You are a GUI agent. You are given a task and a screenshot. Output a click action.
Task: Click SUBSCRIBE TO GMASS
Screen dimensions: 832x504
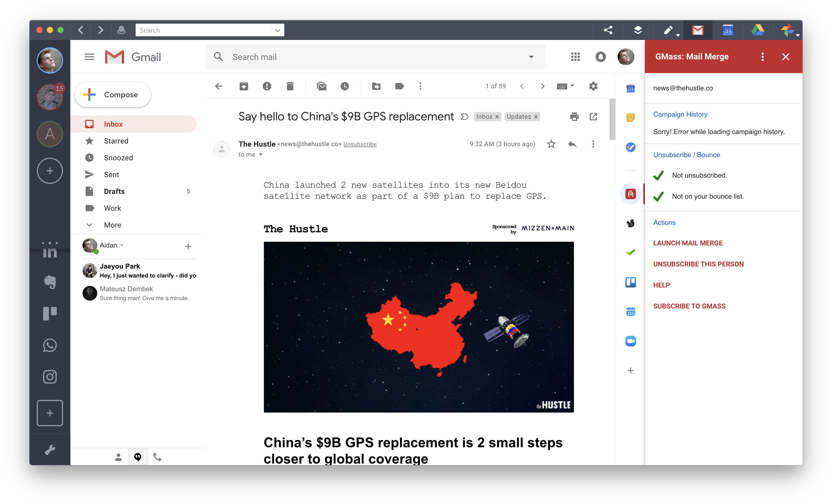click(x=689, y=306)
